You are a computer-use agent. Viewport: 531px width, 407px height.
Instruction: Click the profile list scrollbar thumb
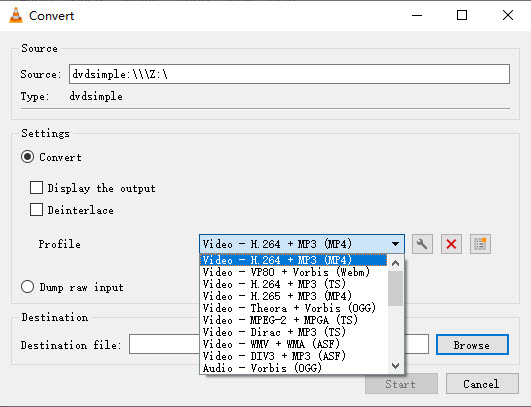coord(395,288)
